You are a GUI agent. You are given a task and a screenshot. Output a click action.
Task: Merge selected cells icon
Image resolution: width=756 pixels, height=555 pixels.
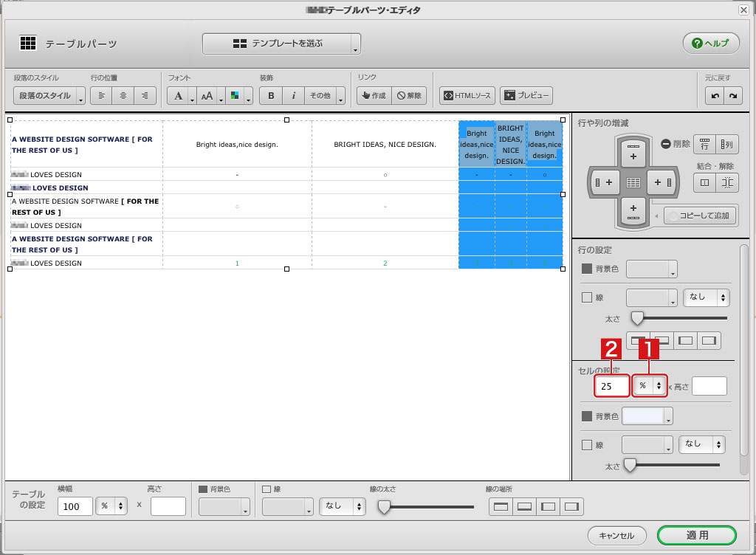coord(704,182)
